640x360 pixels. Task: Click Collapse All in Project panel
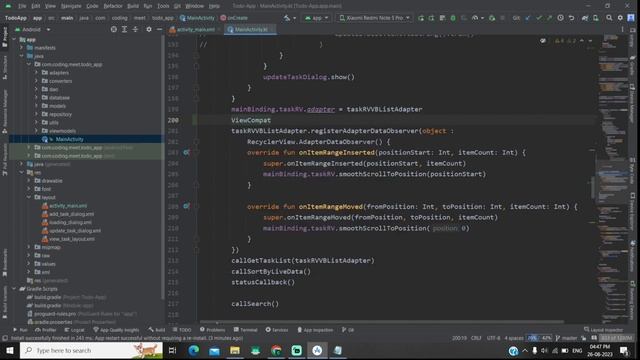click(135, 29)
